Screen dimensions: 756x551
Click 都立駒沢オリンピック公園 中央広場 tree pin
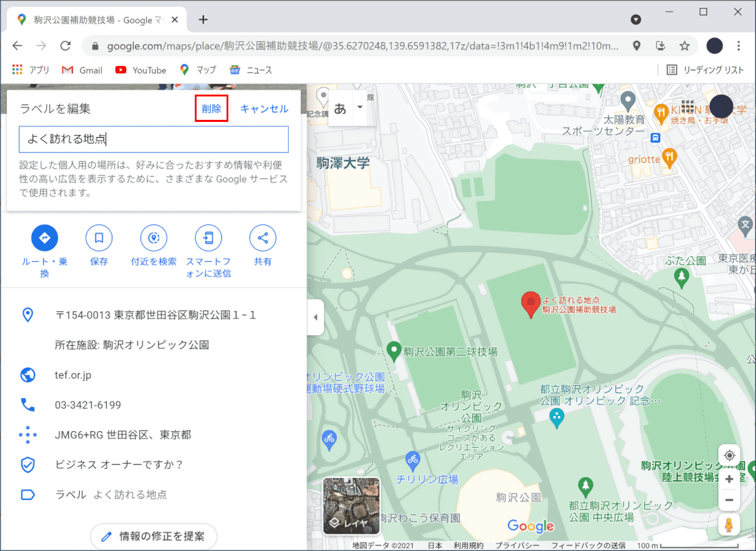coord(585,488)
